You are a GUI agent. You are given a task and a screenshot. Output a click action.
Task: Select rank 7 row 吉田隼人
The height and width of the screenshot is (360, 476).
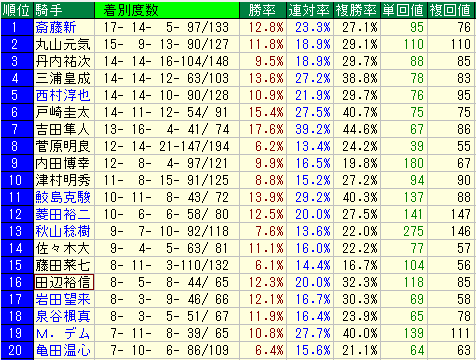click(238, 129)
